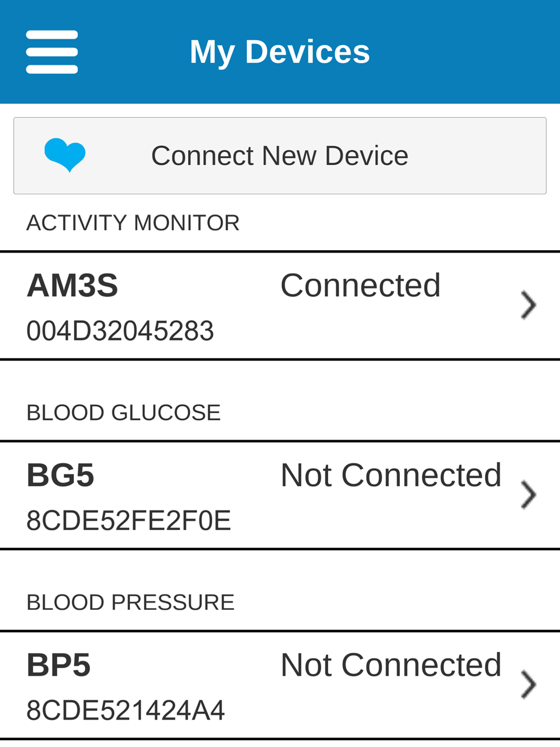The image size is (560, 747).
Task: Tap the AM3S Connected status
Action: pyautogui.click(x=360, y=286)
